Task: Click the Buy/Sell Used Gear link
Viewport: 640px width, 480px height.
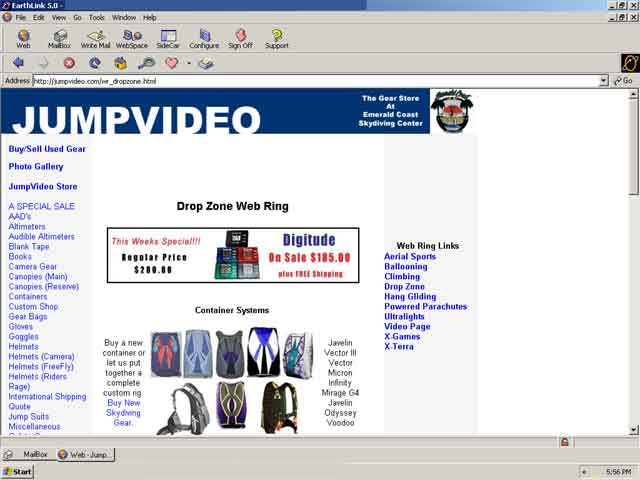Action: [47, 149]
